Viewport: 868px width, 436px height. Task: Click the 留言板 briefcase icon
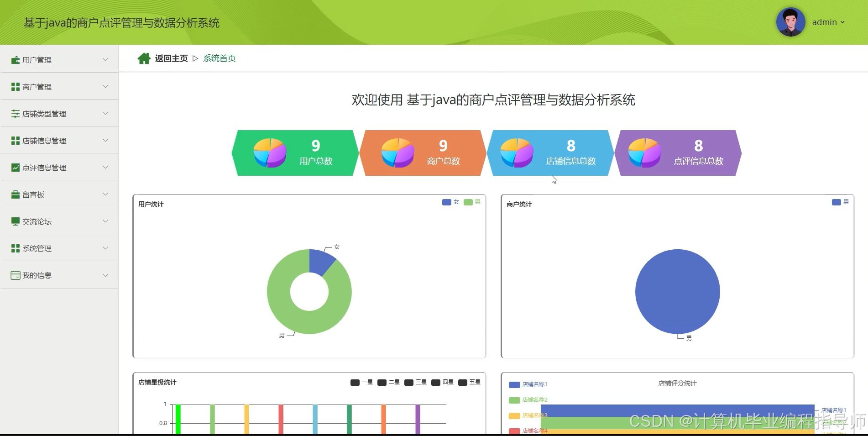point(16,194)
